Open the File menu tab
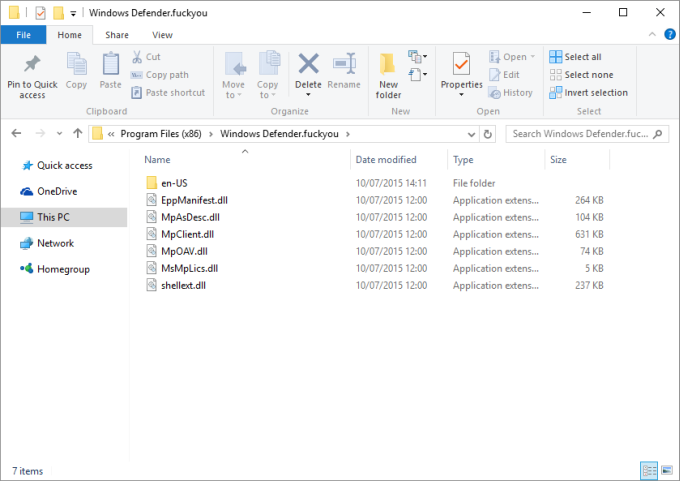 23,35
